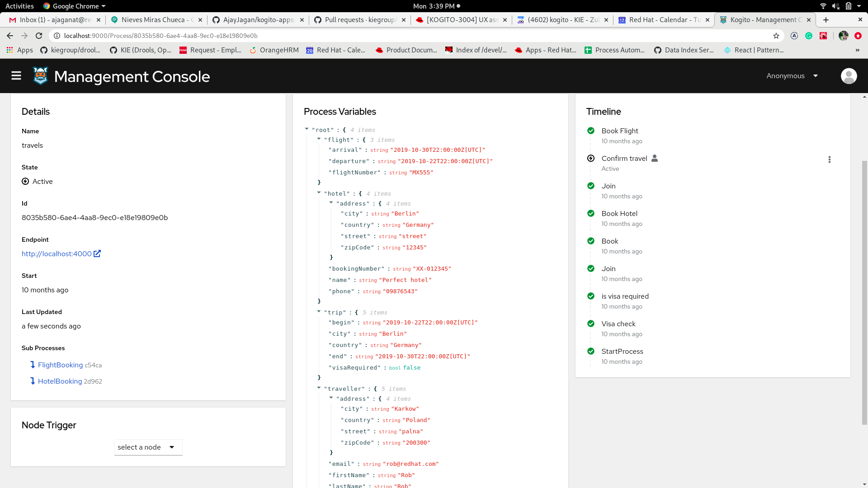Image resolution: width=868 pixels, height=488 pixels.
Task: Open the Anonymous user dropdown
Action: tap(793, 76)
